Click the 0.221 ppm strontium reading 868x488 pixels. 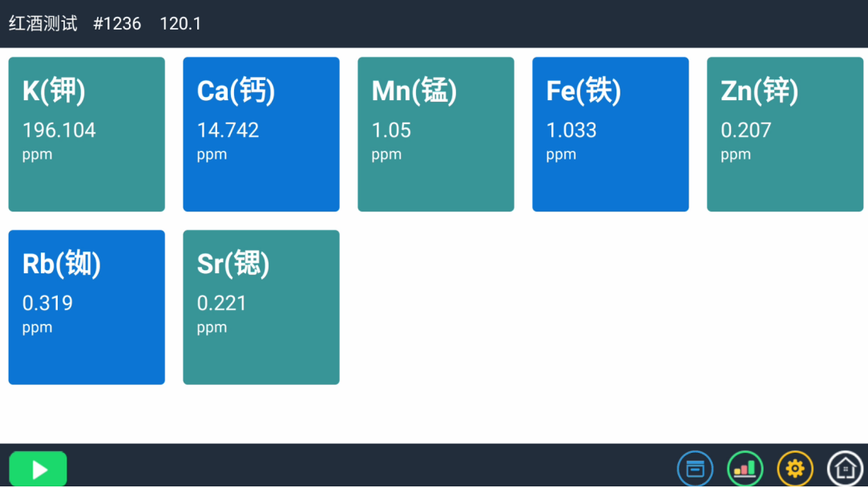click(x=222, y=303)
